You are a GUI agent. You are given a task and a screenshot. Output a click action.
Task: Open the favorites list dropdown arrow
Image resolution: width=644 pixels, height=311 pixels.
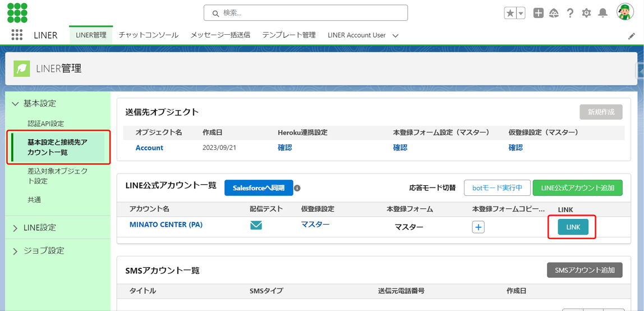click(521, 13)
